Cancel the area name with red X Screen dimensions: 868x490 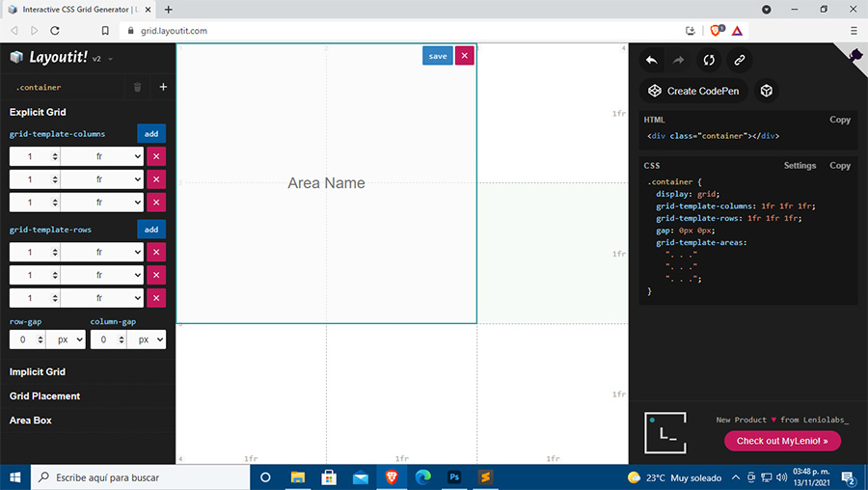465,56
